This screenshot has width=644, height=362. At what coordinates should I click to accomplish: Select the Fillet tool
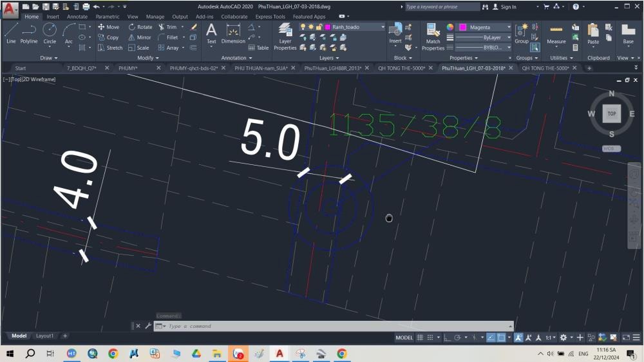click(168, 37)
